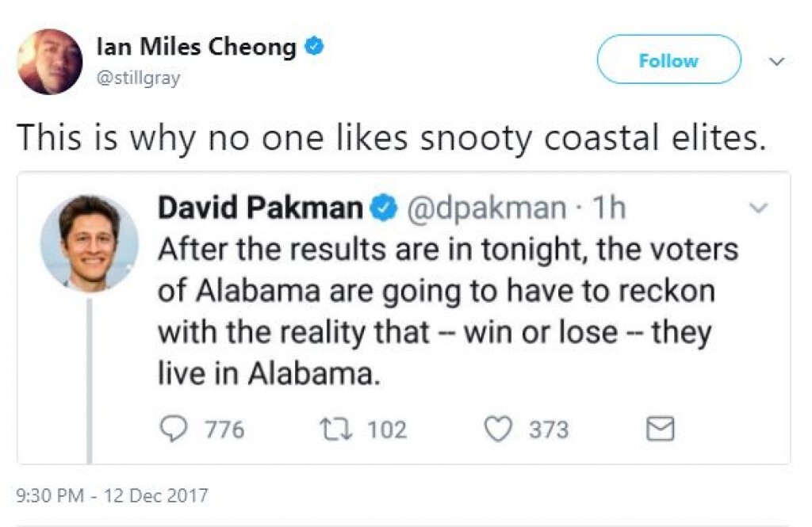Click the envelope direct message icon
The image size is (812, 527).
[661, 430]
